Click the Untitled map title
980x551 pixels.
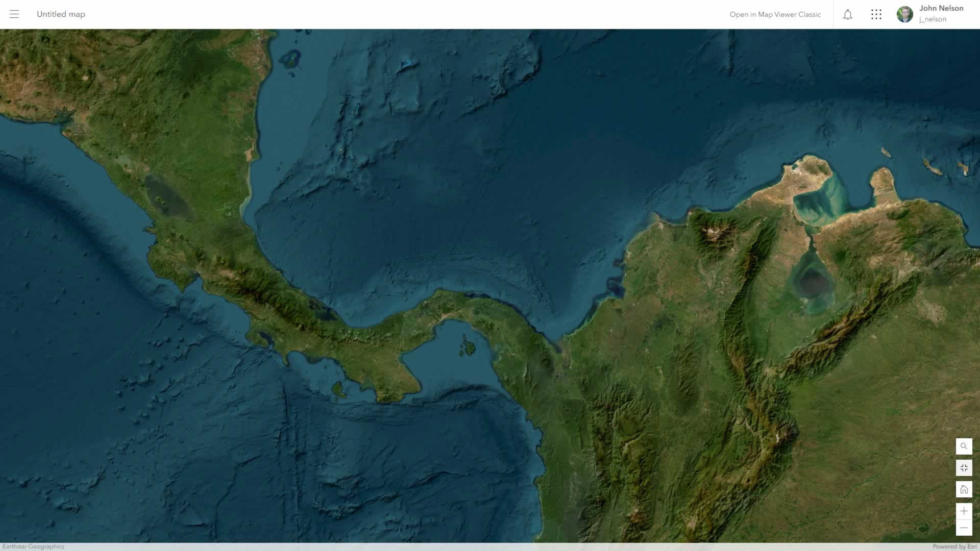(x=61, y=14)
